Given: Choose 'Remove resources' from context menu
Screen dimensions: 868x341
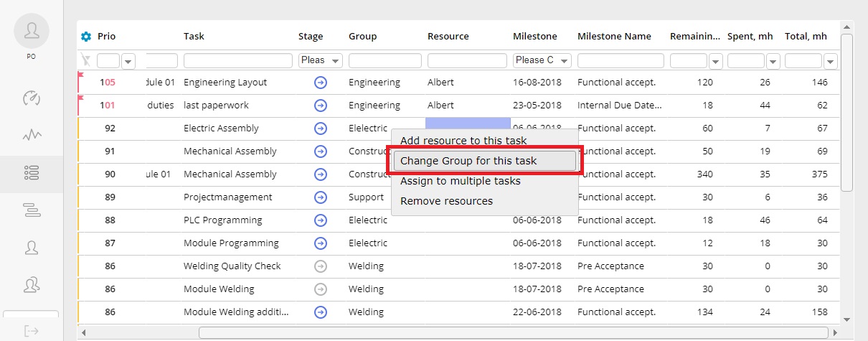Looking at the screenshot, I should click(446, 201).
